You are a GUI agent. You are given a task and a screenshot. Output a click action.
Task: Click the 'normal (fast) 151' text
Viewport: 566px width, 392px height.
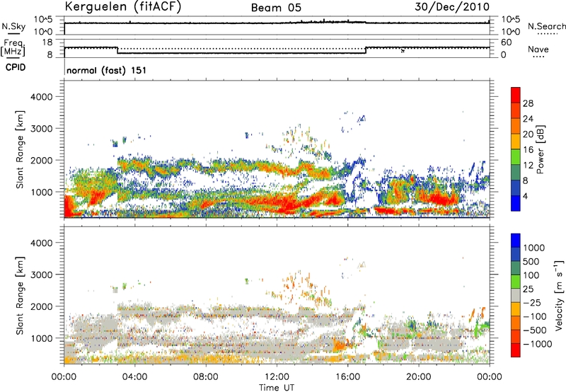(x=107, y=70)
